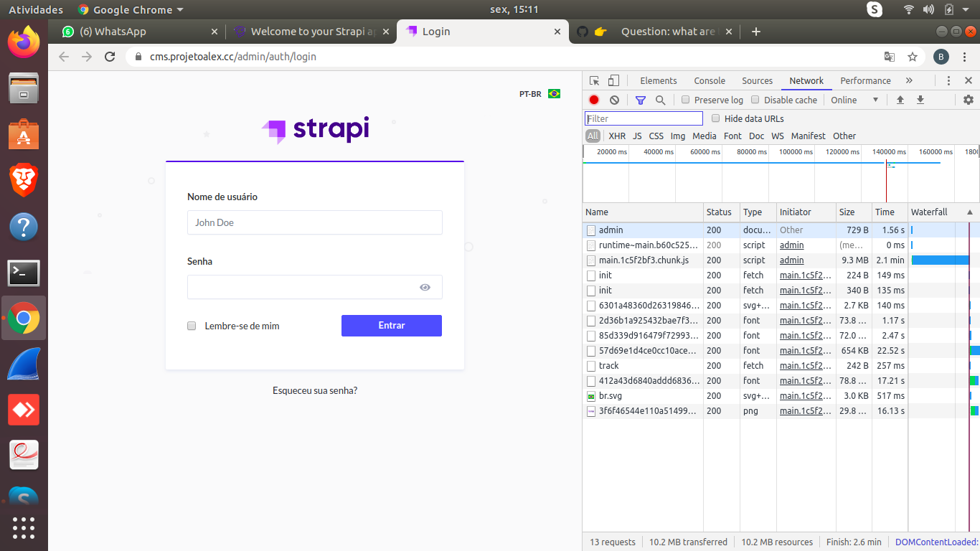Image resolution: width=980 pixels, height=551 pixels.
Task: Import HAR file with the upload arrow
Action: coord(900,100)
